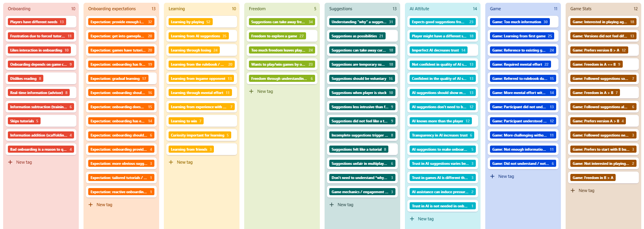Open the 'Freedom to explore a game' tag
The image size is (644, 229).
click(277, 36)
